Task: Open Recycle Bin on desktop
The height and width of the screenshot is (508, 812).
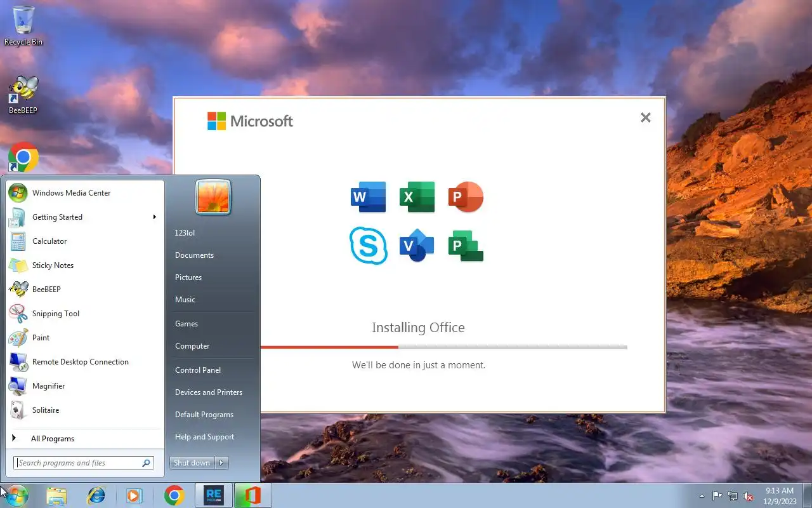Action: (23, 26)
